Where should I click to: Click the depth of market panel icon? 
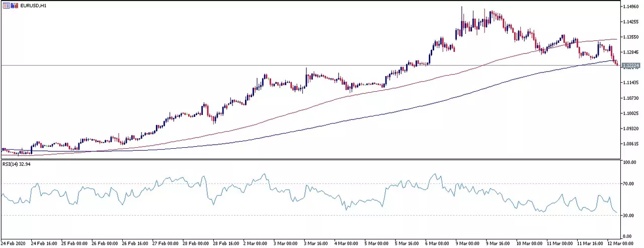pyautogui.click(x=6, y=5)
